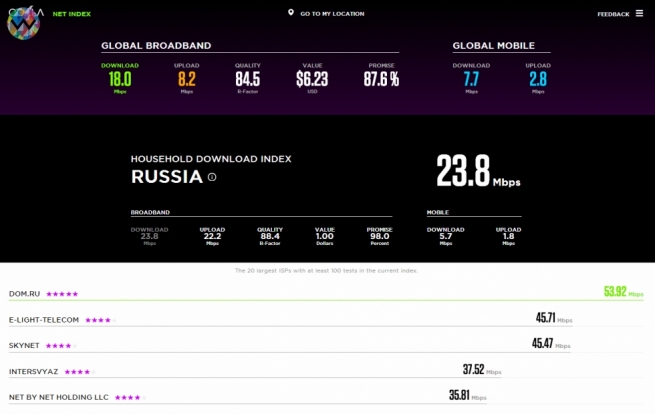The height and width of the screenshot is (414, 655).
Task: Click the INTERSVYAZ ISP name
Action: (33, 371)
